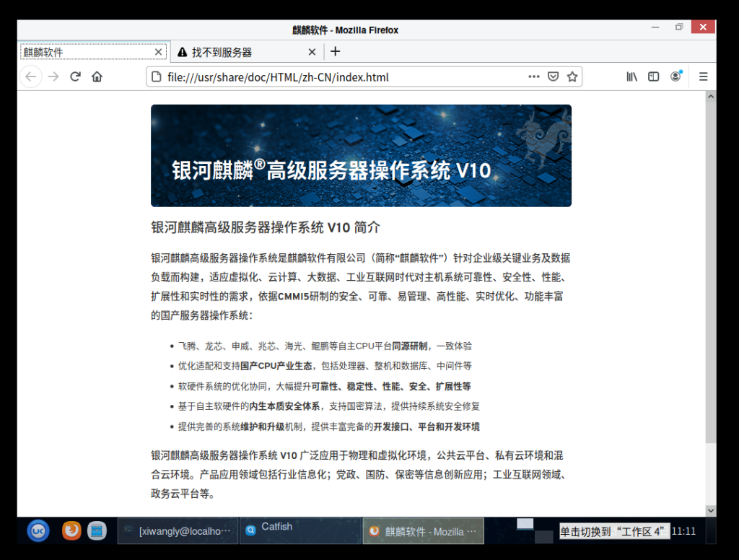The image size is (739, 560).
Task: Close the 找不到服务器 tab
Action: [x=312, y=52]
